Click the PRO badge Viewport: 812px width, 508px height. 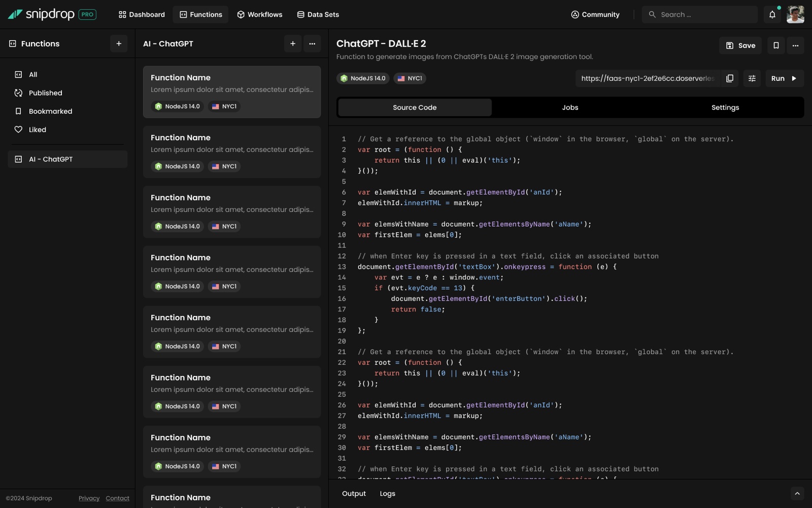87,14
